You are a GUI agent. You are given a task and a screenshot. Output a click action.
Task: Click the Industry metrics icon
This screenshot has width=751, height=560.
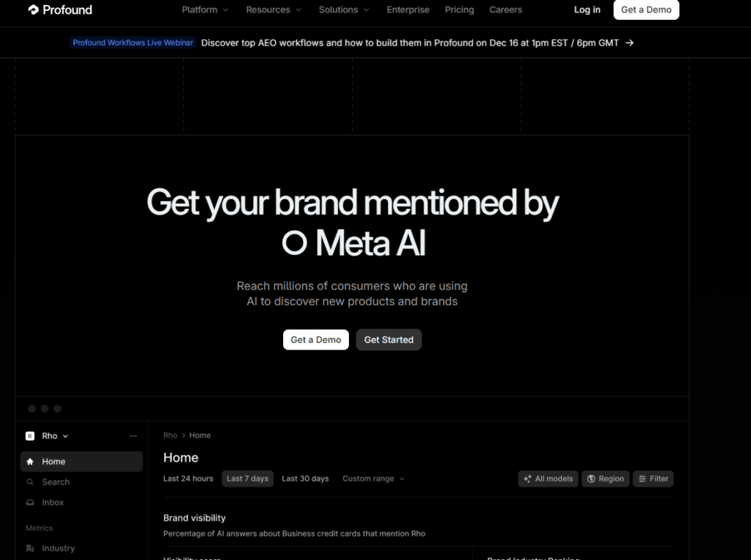[x=30, y=548]
